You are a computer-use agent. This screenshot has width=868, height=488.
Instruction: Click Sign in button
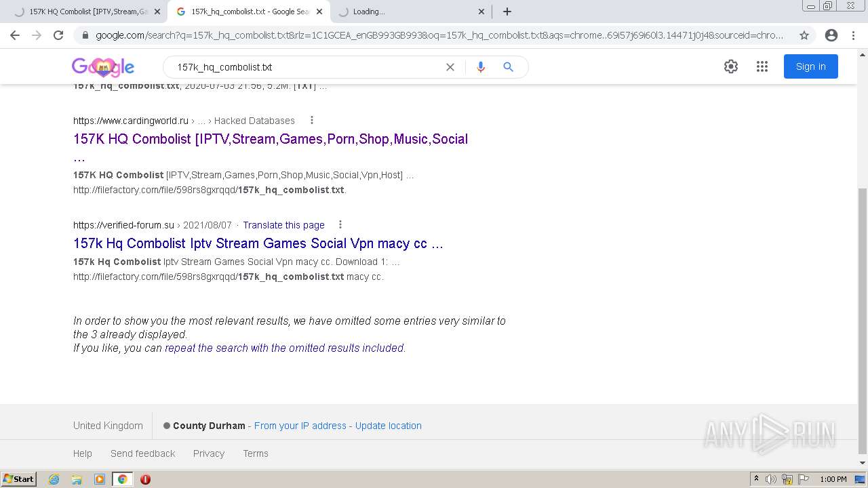point(810,66)
